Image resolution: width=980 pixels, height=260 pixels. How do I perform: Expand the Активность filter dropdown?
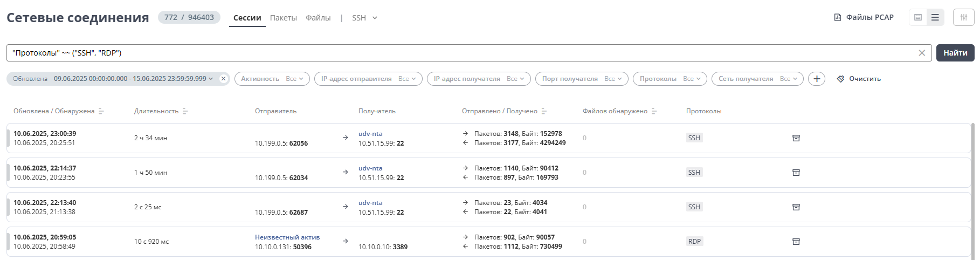pyautogui.click(x=272, y=79)
